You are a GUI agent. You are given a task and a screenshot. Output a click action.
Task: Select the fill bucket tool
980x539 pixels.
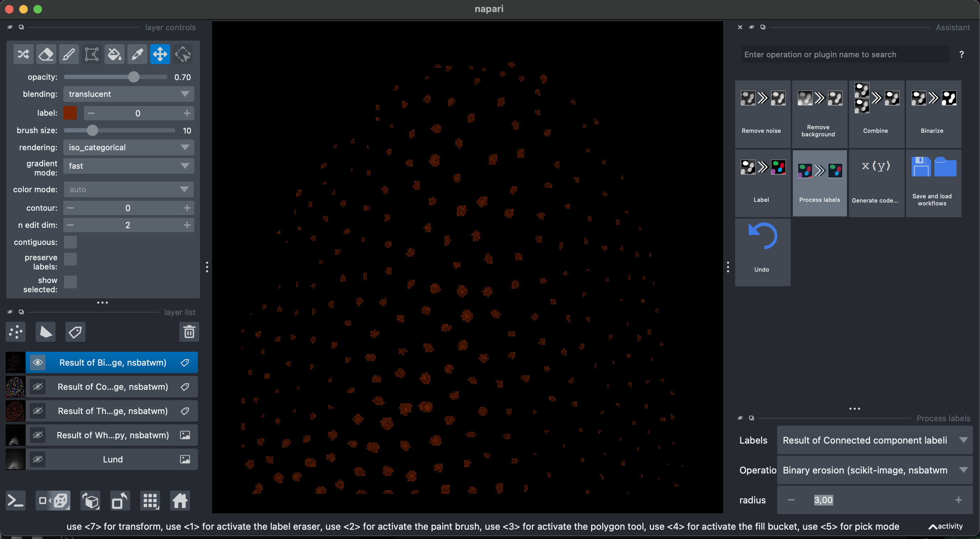pyautogui.click(x=115, y=54)
